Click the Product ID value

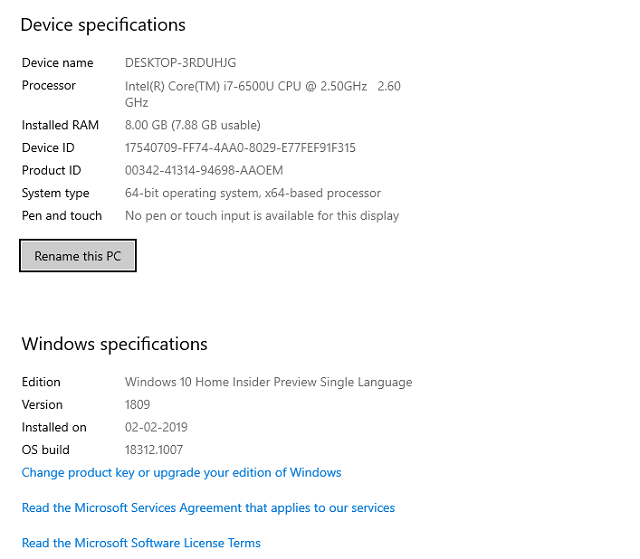204,170
